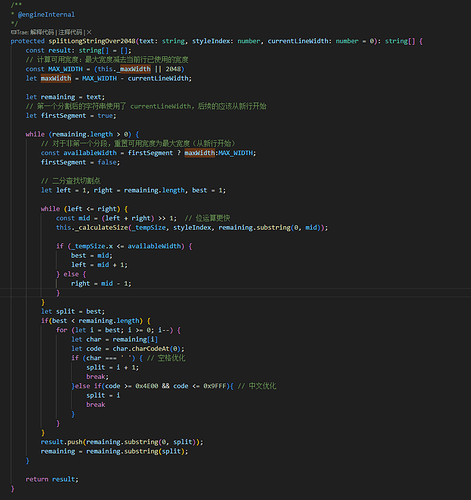Click the 中文优化 comment

(x=257, y=386)
